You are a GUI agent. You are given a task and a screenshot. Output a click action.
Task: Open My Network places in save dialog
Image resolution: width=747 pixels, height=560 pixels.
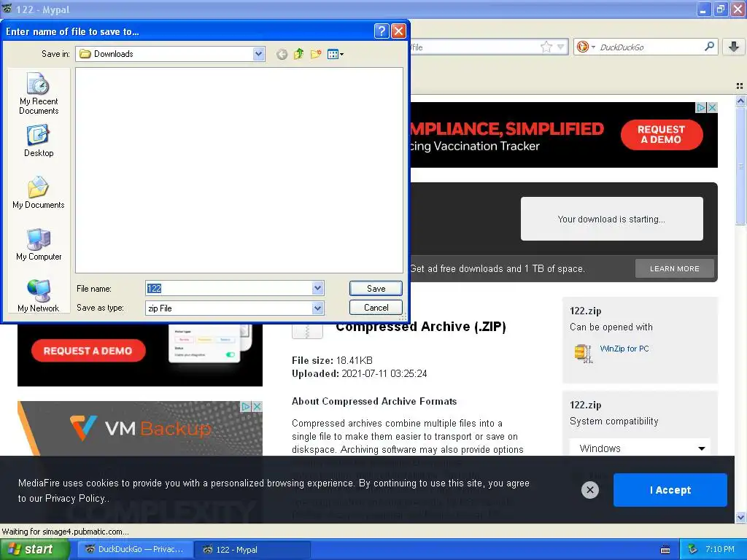pyautogui.click(x=39, y=296)
